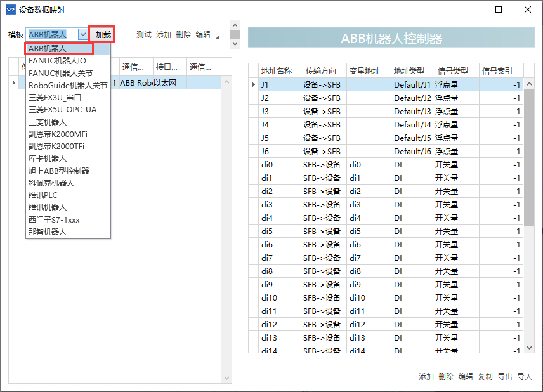Select 旭上ABB型控制器 option
The width and height of the screenshot is (543, 392).
click(68, 171)
